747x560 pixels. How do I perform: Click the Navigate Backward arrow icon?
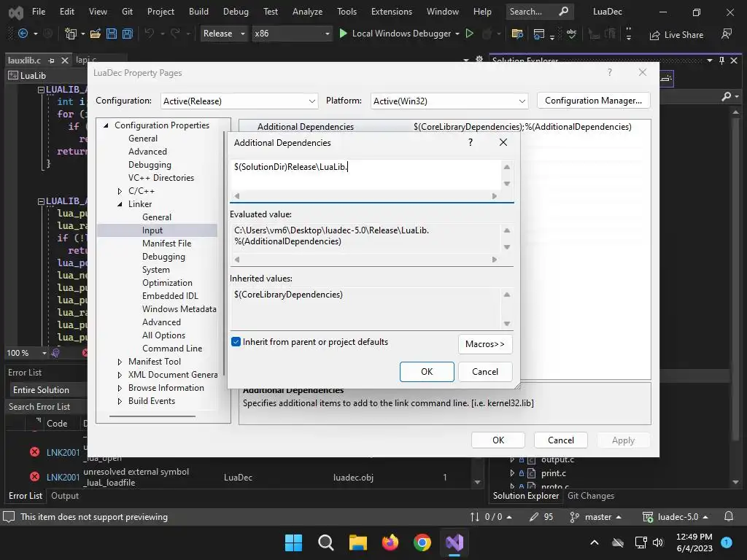(23, 34)
